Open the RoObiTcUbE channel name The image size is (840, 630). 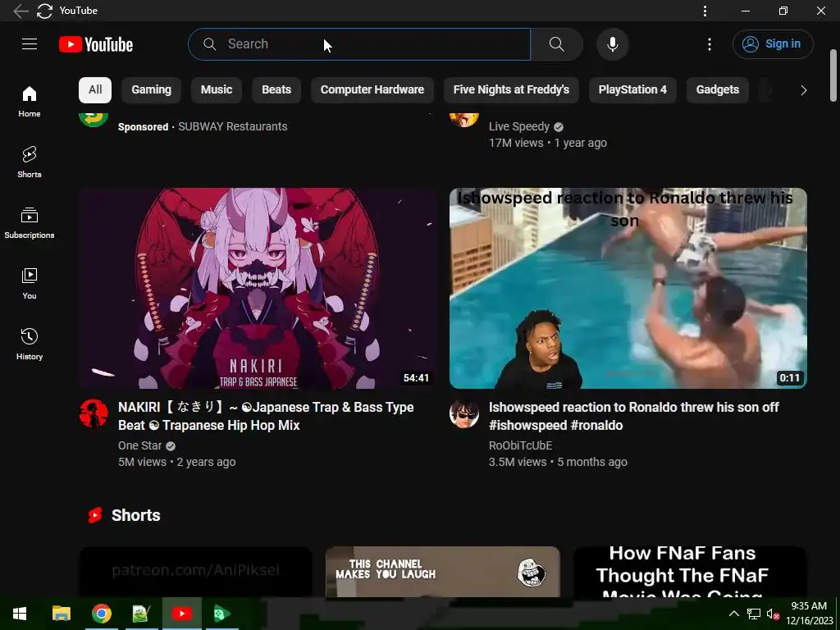click(521, 445)
